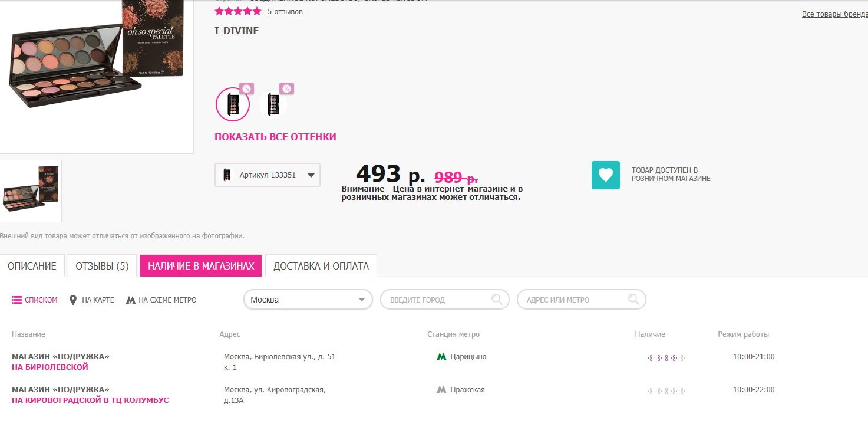Open the Отзывы (5) tab
This screenshot has width=868, height=427.
coord(102,266)
